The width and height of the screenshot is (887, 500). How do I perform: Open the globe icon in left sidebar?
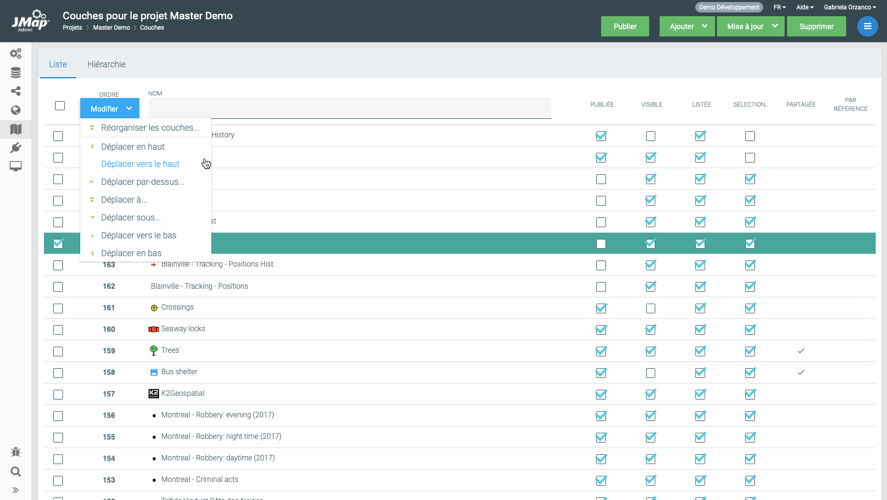point(15,110)
